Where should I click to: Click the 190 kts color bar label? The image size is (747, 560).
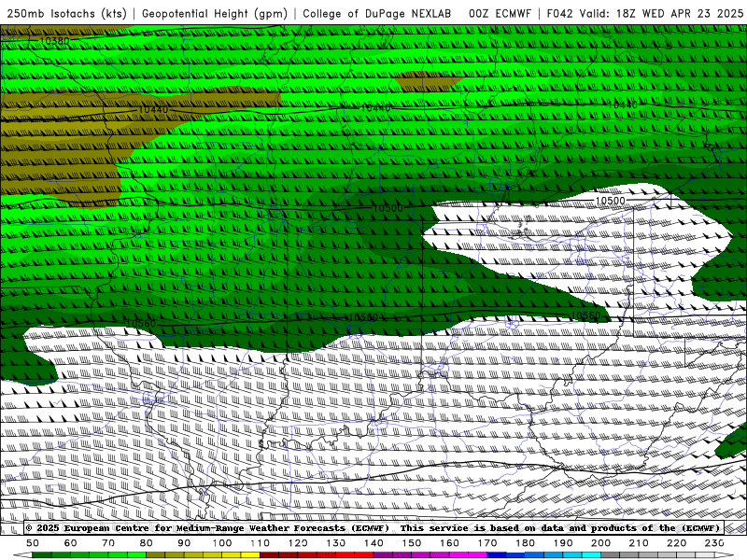pos(564,543)
